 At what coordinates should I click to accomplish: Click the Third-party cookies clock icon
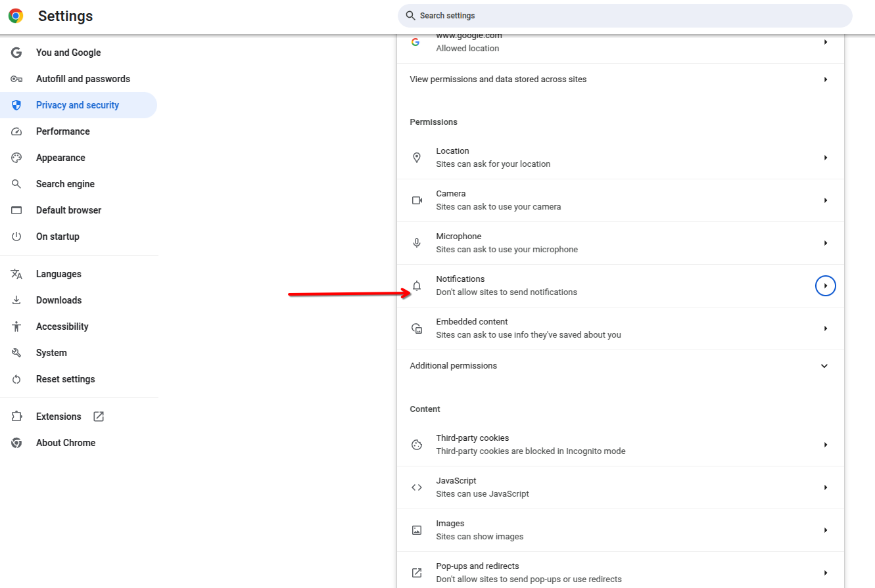[x=417, y=444]
